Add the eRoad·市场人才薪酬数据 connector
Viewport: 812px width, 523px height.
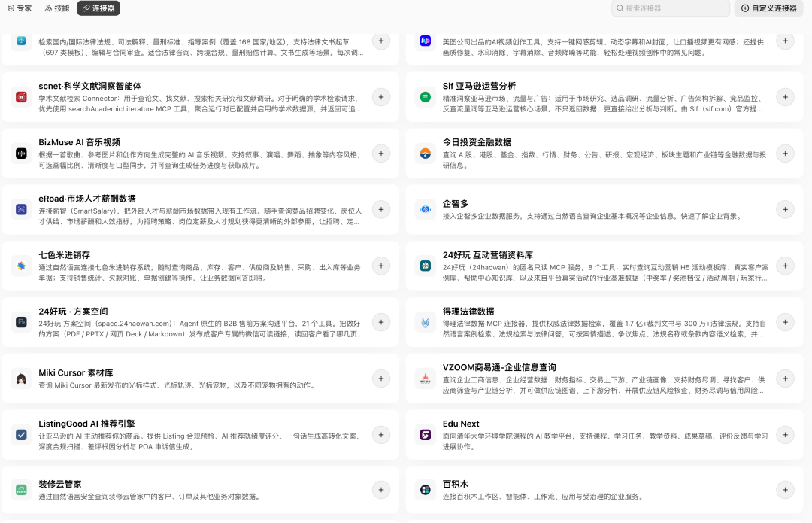[381, 209]
